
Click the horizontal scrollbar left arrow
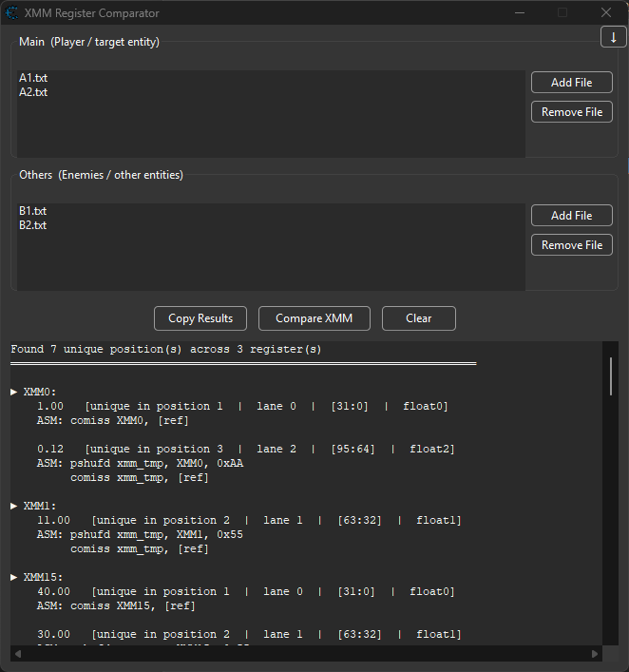18,654
